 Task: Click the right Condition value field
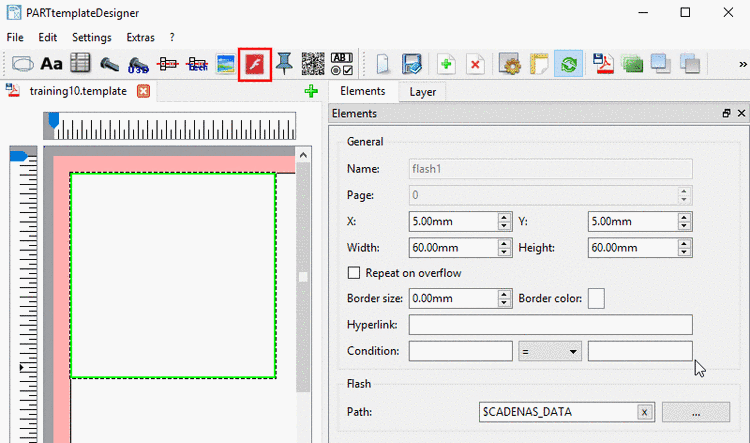640,351
